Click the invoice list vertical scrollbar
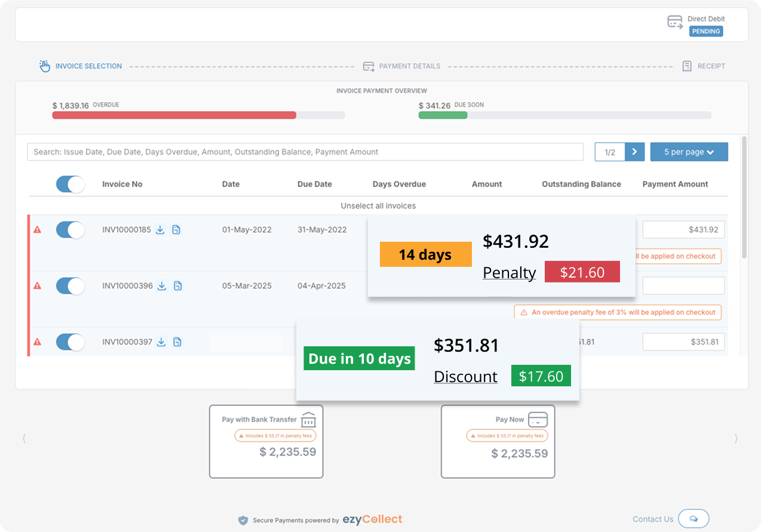Image resolution: width=761 pixels, height=532 pixels. (x=744, y=198)
